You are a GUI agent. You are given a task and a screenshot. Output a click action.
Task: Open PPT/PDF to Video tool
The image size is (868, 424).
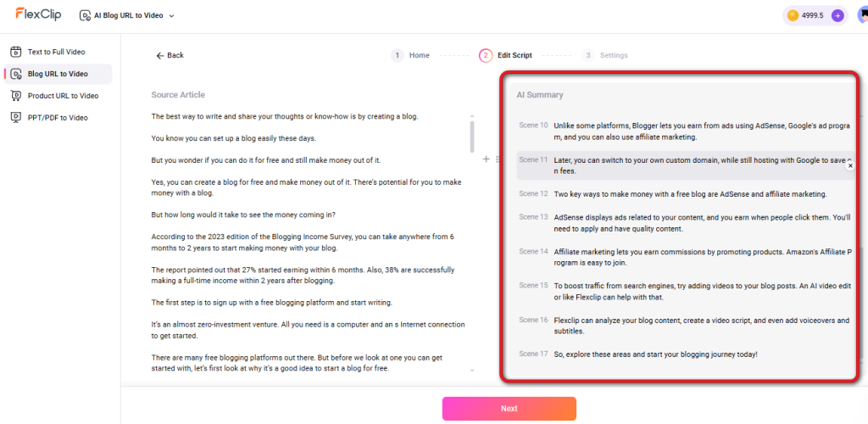[57, 118]
